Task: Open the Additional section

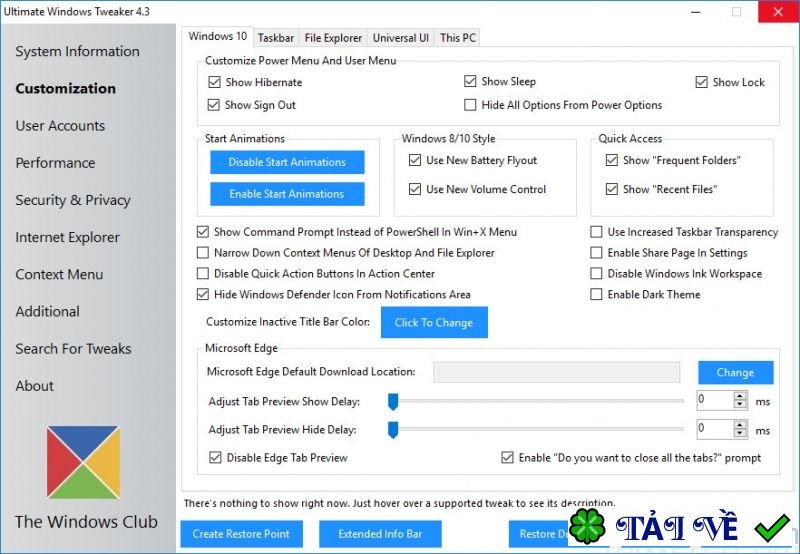Action: (x=47, y=311)
